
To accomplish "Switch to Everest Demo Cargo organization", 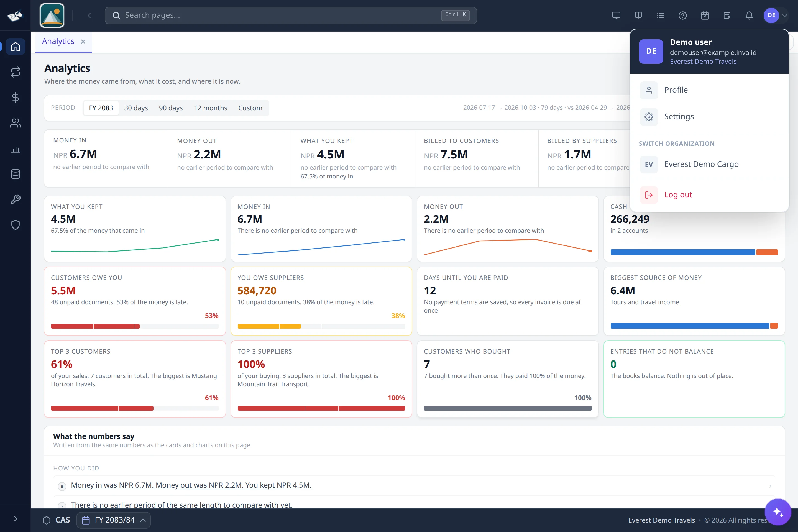I will pos(709,164).
